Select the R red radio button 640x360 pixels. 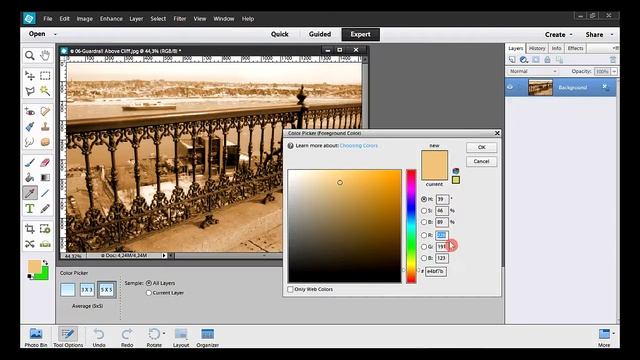coord(424,235)
